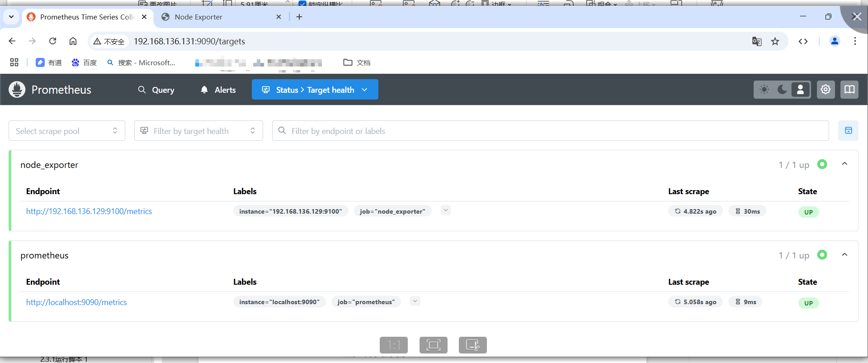The image size is (868, 363).
Task: Click instance="192.168.136.129:9100" label badge
Action: point(291,211)
